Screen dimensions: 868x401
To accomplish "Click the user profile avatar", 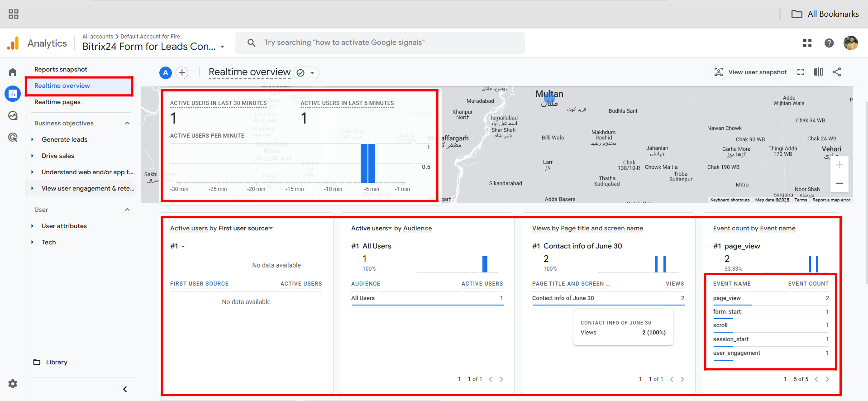I will 851,43.
